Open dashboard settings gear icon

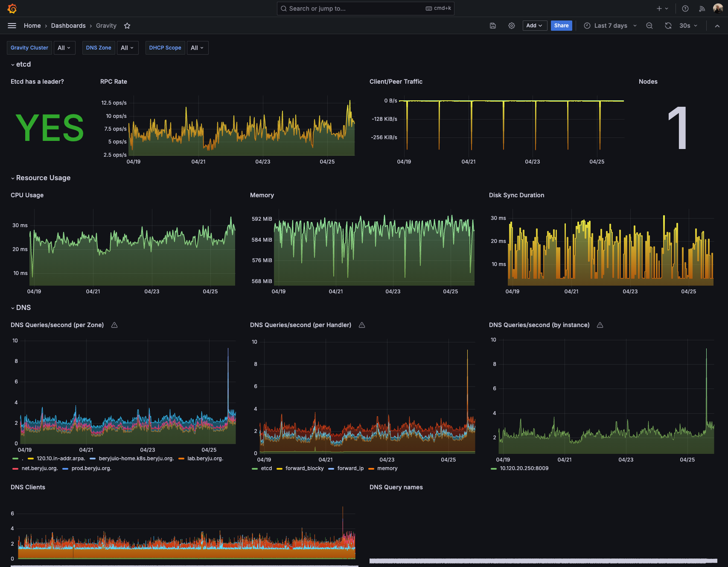[512, 26]
